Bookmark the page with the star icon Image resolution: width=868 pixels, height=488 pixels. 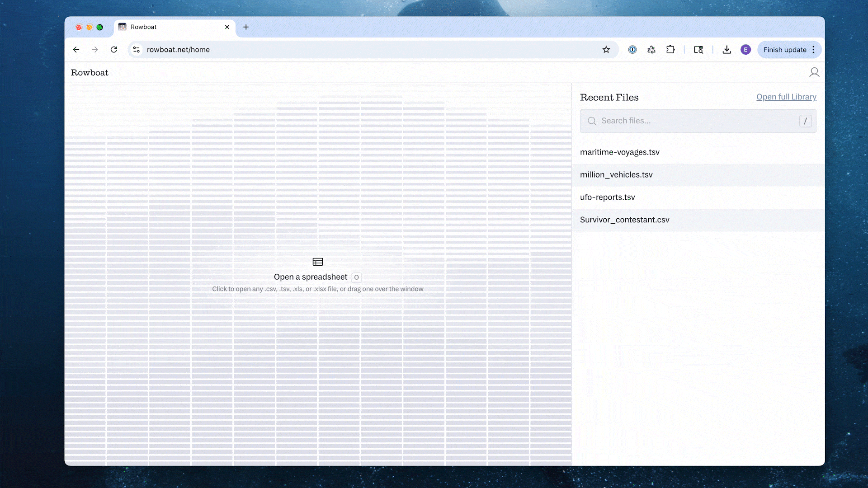click(x=606, y=50)
